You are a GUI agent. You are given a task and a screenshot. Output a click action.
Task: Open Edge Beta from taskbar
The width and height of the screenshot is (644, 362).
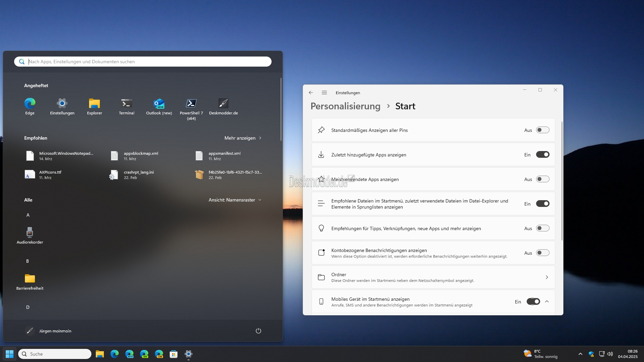point(129,354)
